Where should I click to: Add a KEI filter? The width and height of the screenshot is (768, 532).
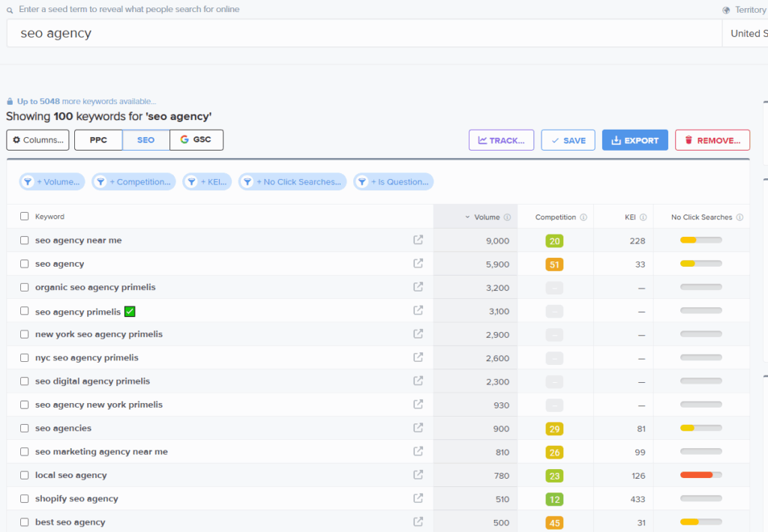[x=207, y=181]
